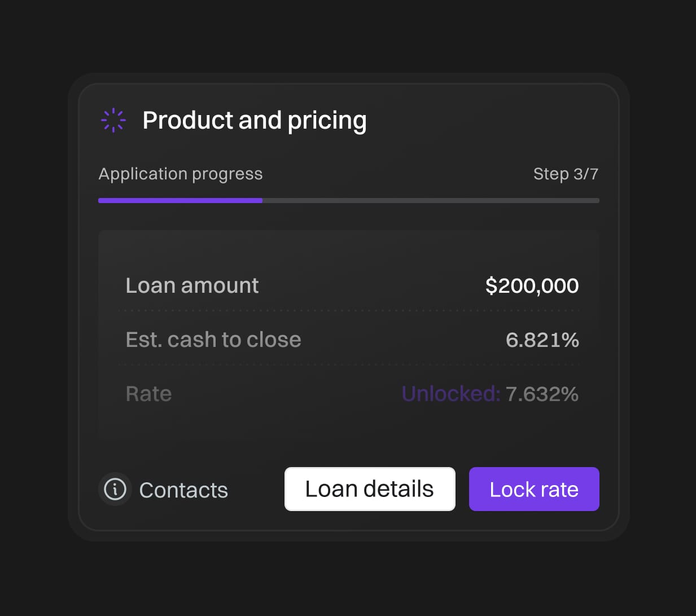This screenshot has width=696, height=616.
Task: Click empty space left of Loan details button
Action: coord(256,489)
